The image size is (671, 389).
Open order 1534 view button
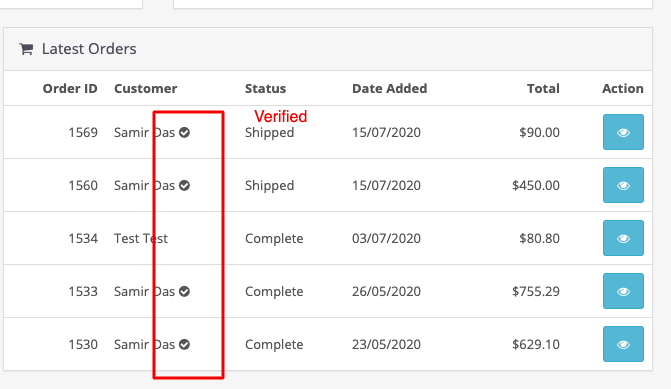click(623, 238)
